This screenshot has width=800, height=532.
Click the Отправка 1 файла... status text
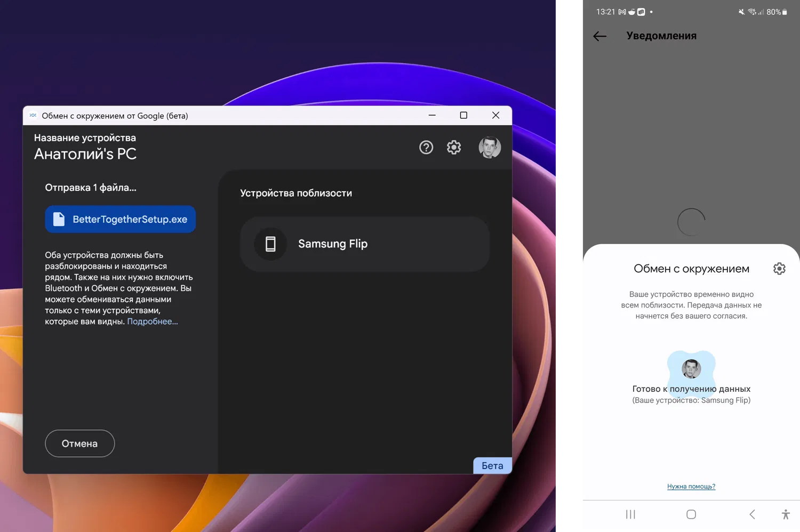coord(91,188)
